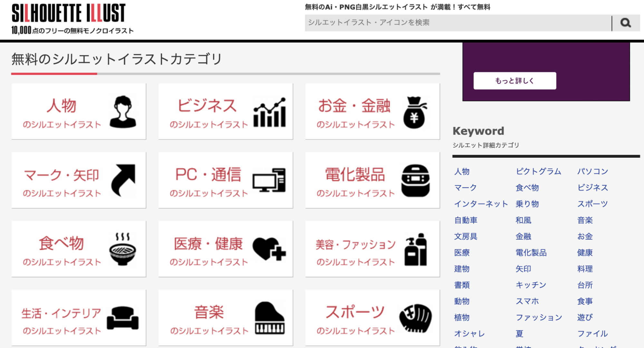
Task: Click the rice cooker appliance icon
Action: [x=415, y=181]
